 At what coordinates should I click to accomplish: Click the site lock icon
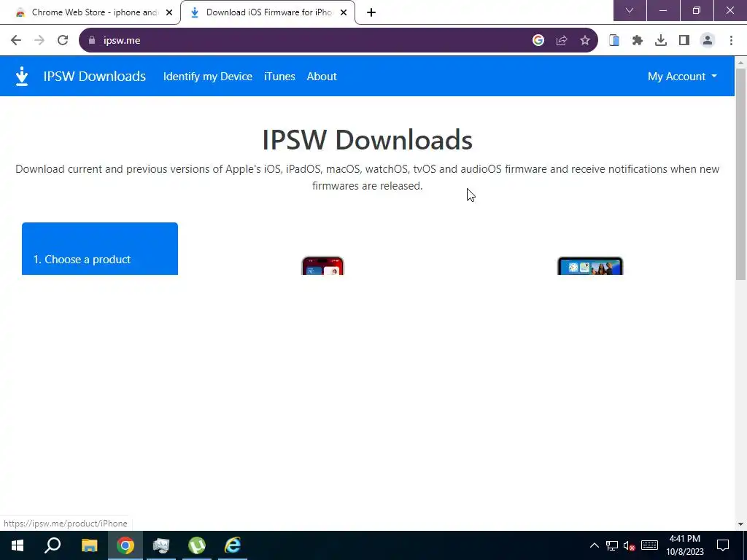(92, 41)
